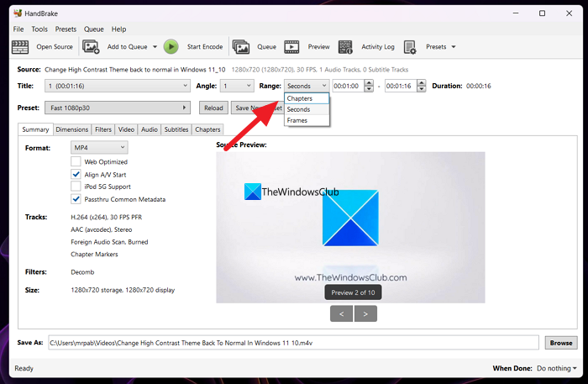Image resolution: width=588 pixels, height=384 pixels.
Task: Click the Open Source film clapper icon
Action: coord(20,47)
